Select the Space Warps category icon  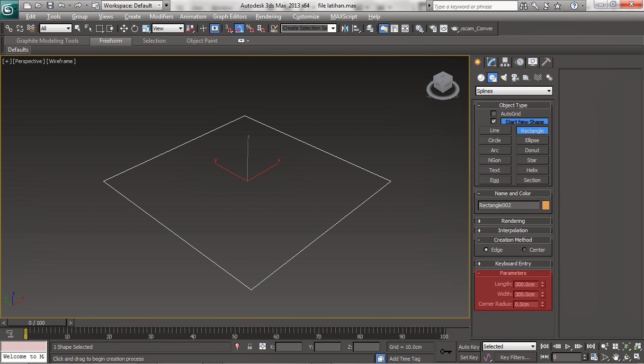tap(538, 78)
